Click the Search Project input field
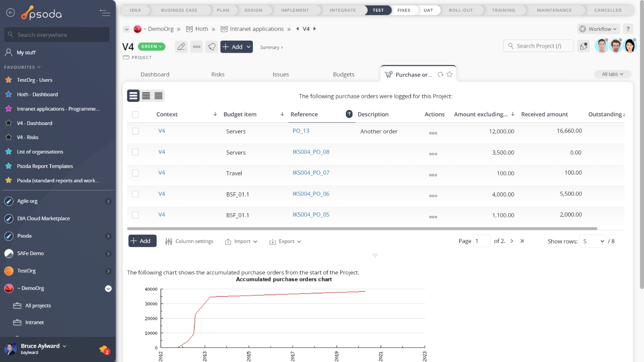Viewport: 644px width, 362px height. [538, 46]
